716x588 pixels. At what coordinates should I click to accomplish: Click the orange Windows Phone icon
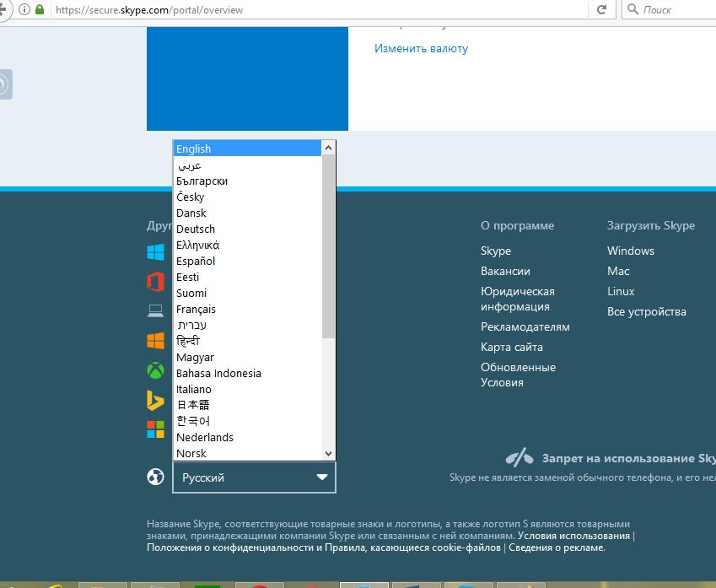(x=155, y=341)
